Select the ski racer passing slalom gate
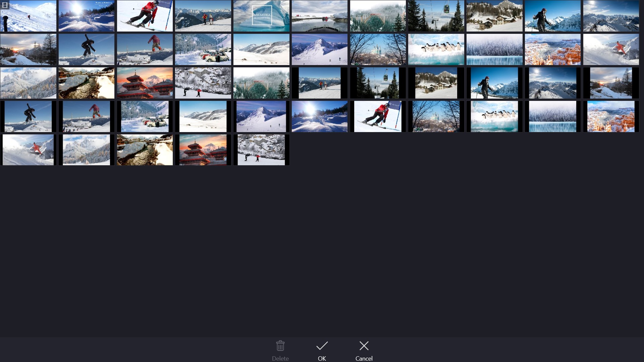The width and height of the screenshot is (644, 362). coord(145,16)
